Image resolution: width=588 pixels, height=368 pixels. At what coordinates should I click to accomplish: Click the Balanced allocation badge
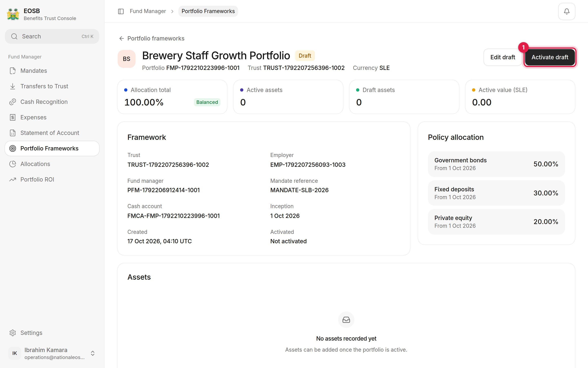coord(207,102)
